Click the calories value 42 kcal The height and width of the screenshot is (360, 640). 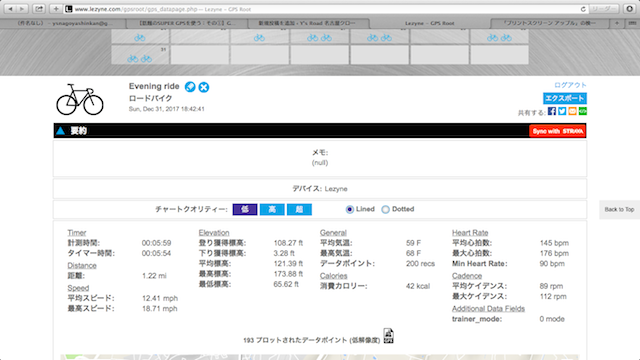pos(418,286)
